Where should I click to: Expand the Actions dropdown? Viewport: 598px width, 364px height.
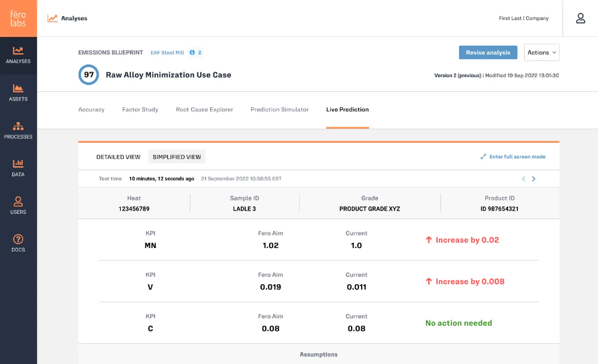542,52
